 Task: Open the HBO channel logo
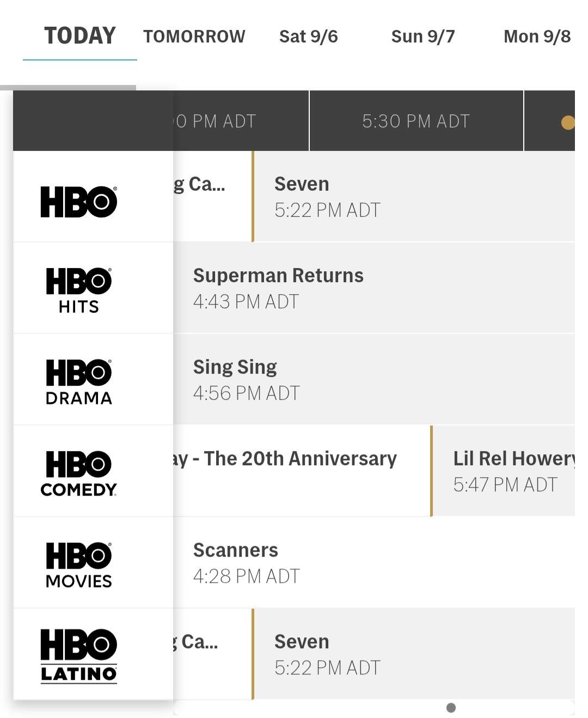(79, 202)
